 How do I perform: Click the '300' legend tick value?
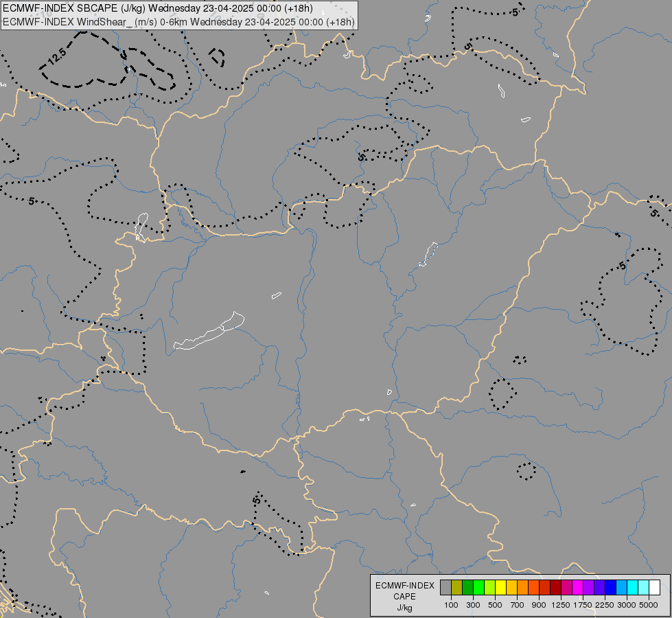(x=473, y=605)
